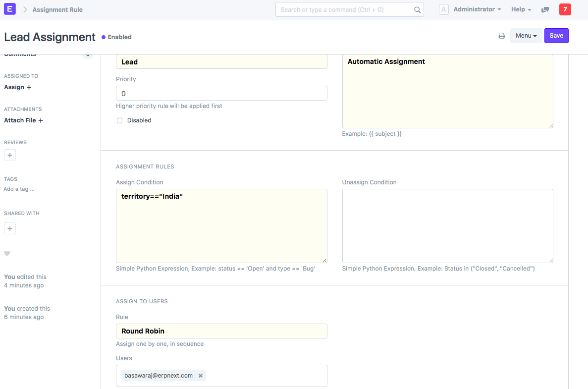Click the print icon
Viewport: 588px width, 389px height.
(x=502, y=36)
